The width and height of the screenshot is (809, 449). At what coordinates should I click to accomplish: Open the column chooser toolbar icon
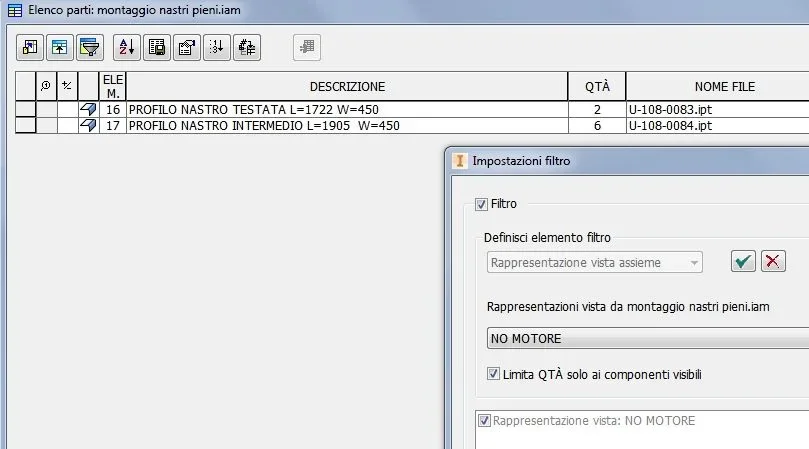[30, 47]
